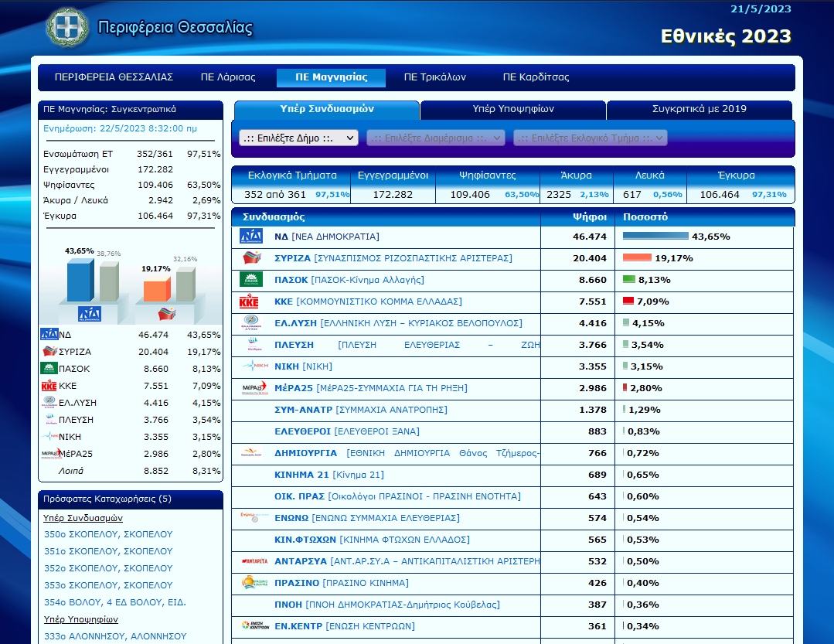The width and height of the screenshot is (834, 644).
Task: Click the 'ΕΛΕΥΘΕΡΟΙ' party name
Action: [303, 431]
